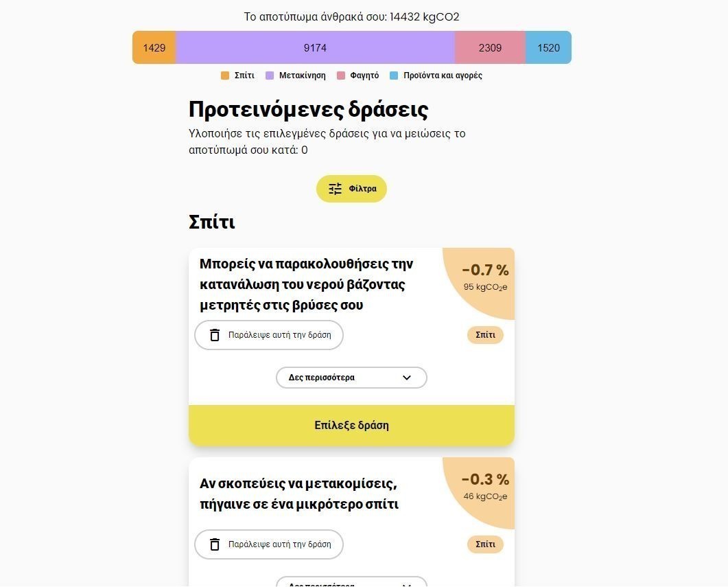Click trash icon on smaller house action card
This screenshot has width=728, height=587.
[x=215, y=544]
